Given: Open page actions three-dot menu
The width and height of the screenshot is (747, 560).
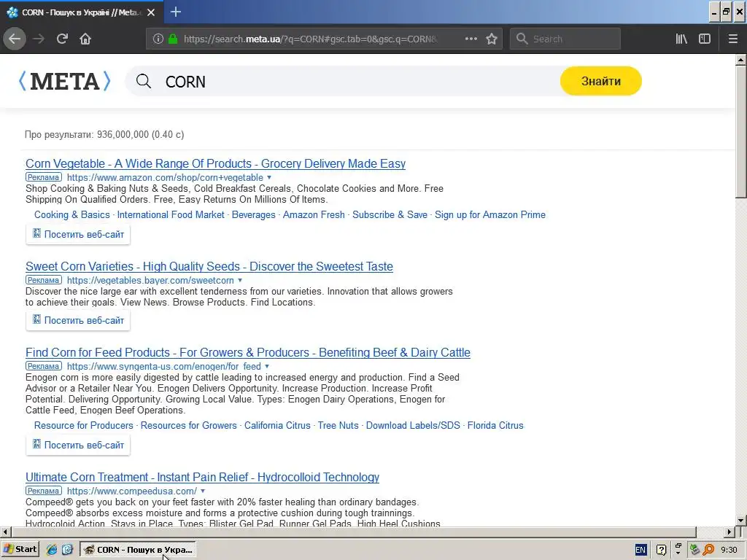Looking at the screenshot, I should click(471, 39).
